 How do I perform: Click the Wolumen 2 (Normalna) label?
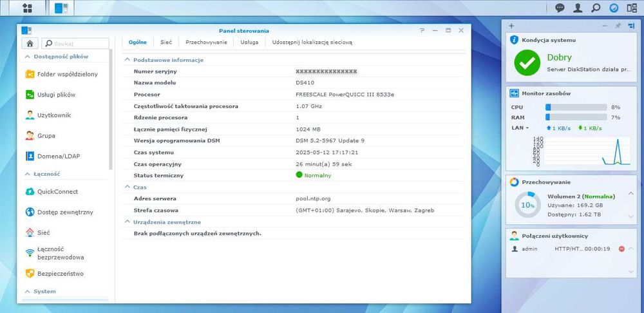point(581,196)
